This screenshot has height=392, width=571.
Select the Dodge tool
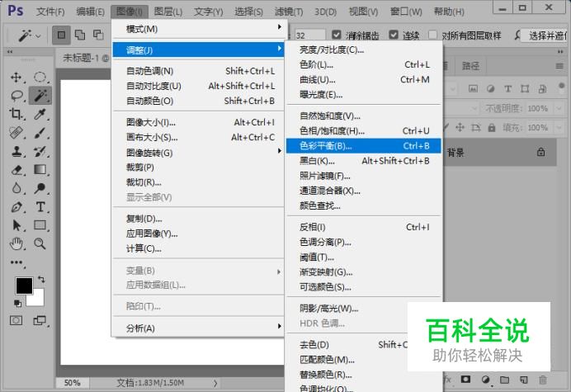(x=40, y=188)
